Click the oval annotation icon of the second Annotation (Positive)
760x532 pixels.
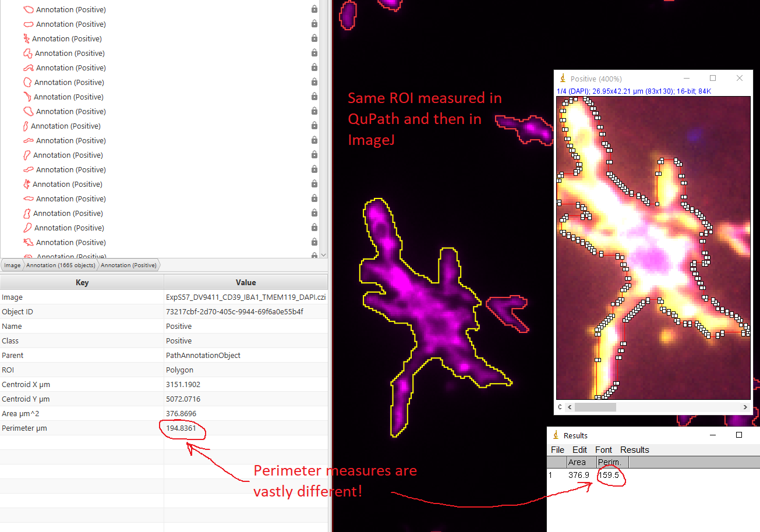click(27, 23)
